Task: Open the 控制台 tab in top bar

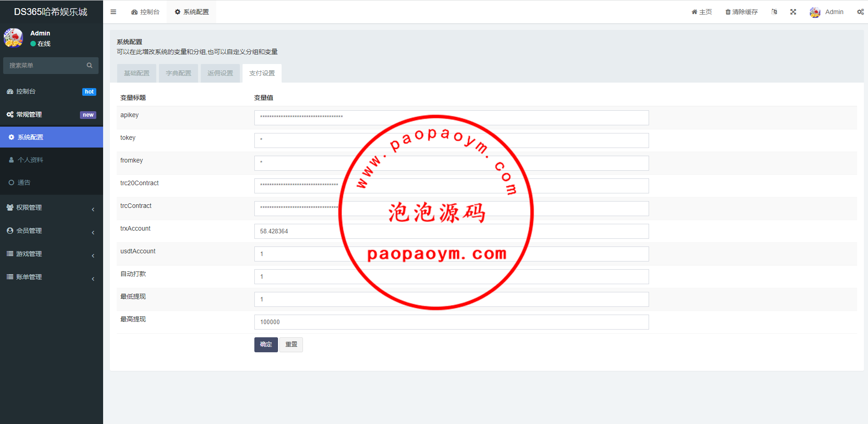Action: 145,12
